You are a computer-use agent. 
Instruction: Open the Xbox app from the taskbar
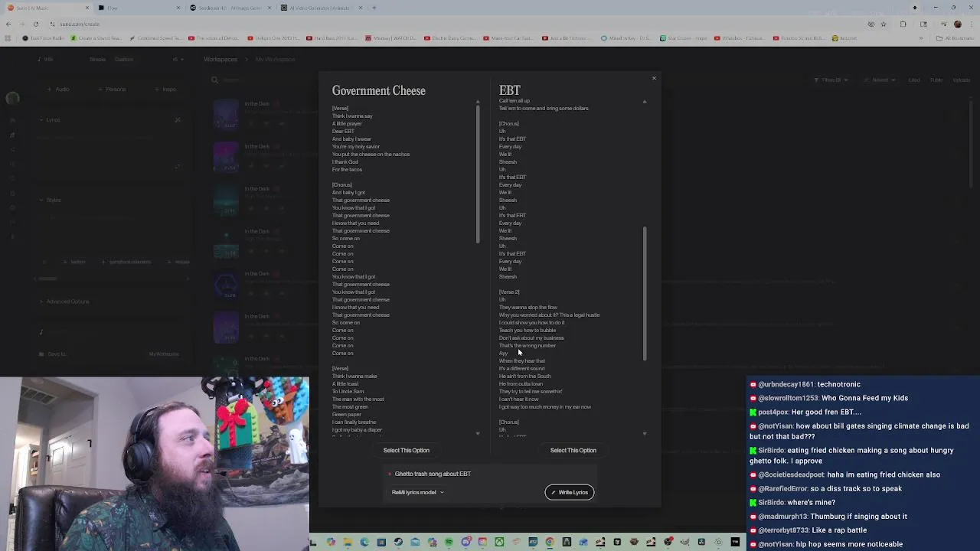[499, 542]
